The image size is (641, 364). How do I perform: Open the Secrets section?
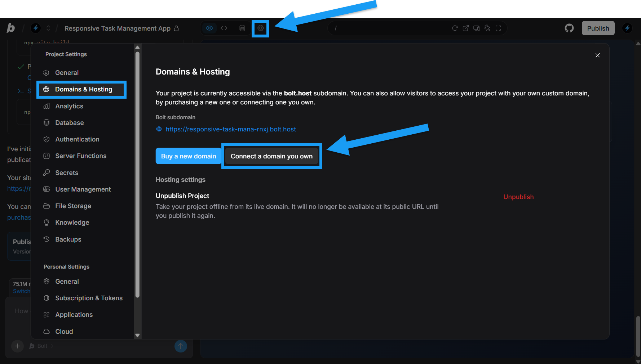pos(83,173)
